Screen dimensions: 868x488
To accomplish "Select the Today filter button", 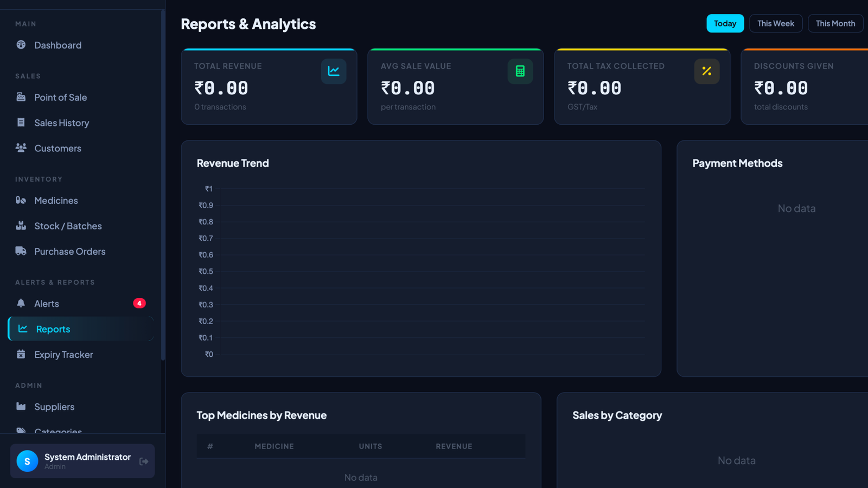I will (725, 23).
